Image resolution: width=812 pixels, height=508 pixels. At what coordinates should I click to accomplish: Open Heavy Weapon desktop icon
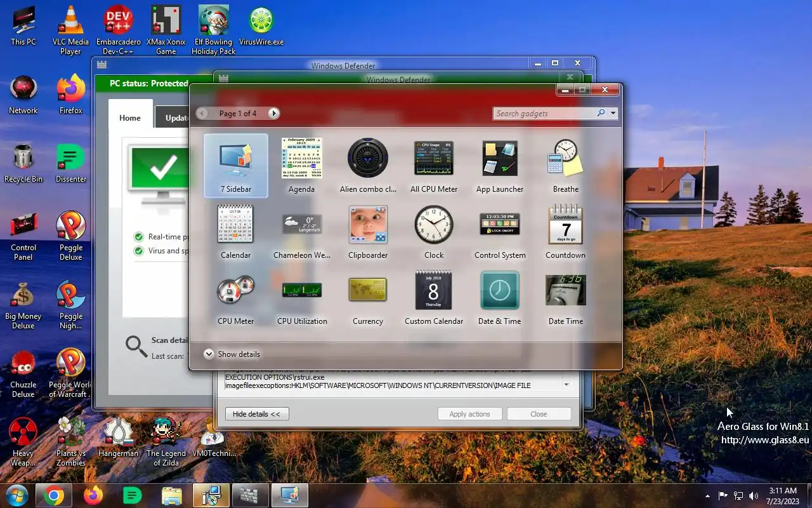[x=23, y=441]
